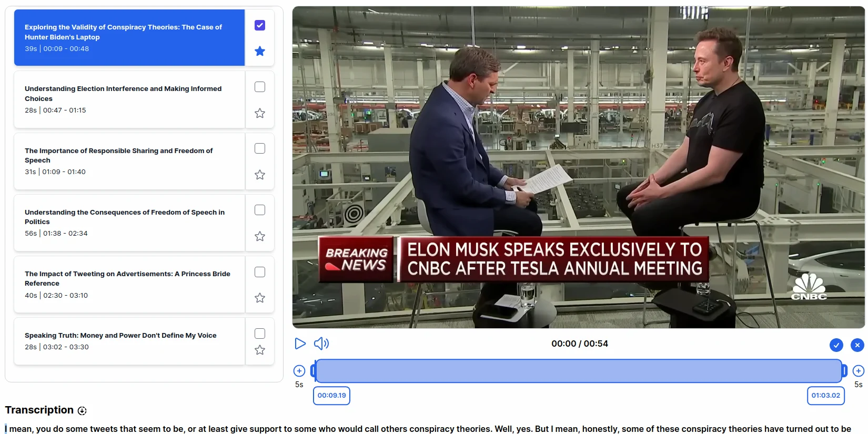Viewport: 868px width, 434px height.
Task: Star the Election Interference clip
Action: click(260, 113)
